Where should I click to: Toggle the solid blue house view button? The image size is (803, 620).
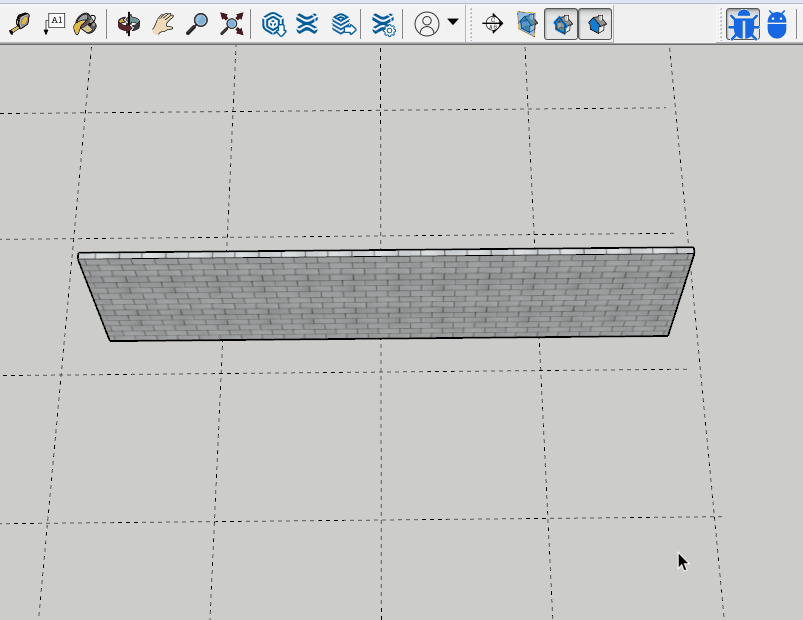595,24
